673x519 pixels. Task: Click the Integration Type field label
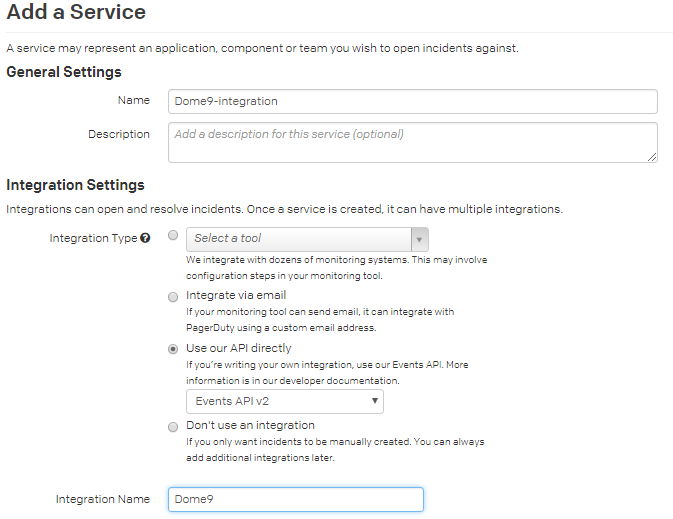click(x=93, y=238)
